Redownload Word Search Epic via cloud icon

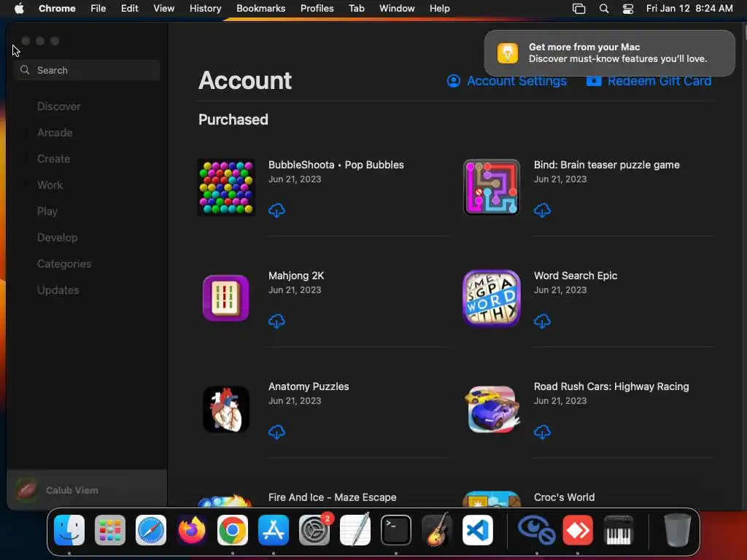point(542,321)
